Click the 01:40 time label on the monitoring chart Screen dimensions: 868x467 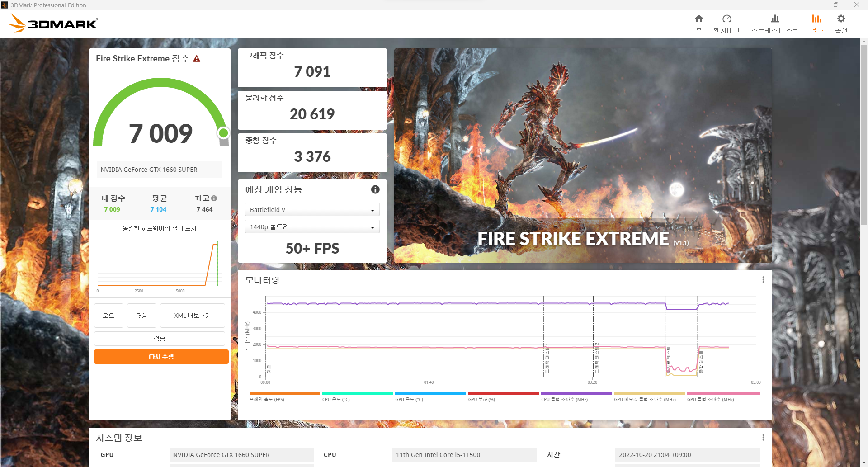point(429,382)
